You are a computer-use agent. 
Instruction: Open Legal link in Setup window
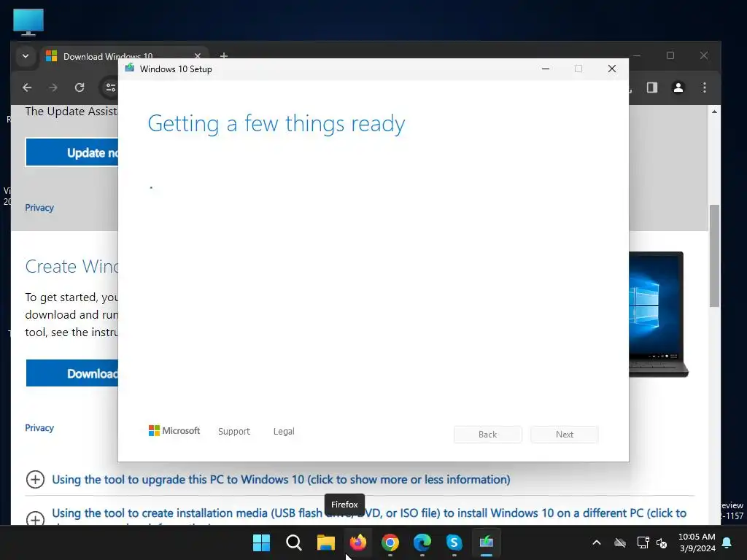point(284,432)
